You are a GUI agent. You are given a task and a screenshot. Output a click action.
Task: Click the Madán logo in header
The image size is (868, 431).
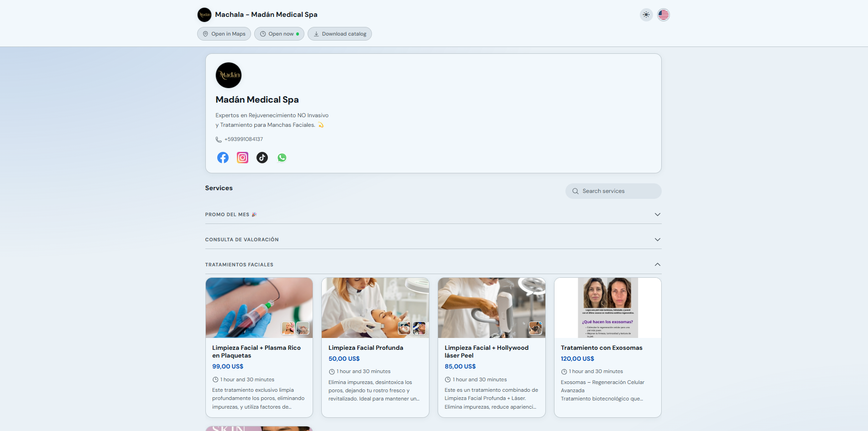pyautogui.click(x=204, y=15)
